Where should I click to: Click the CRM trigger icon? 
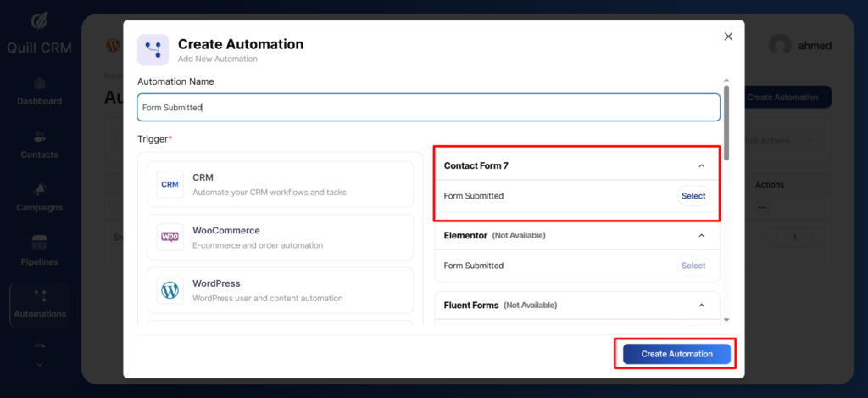click(x=170, y=184)
